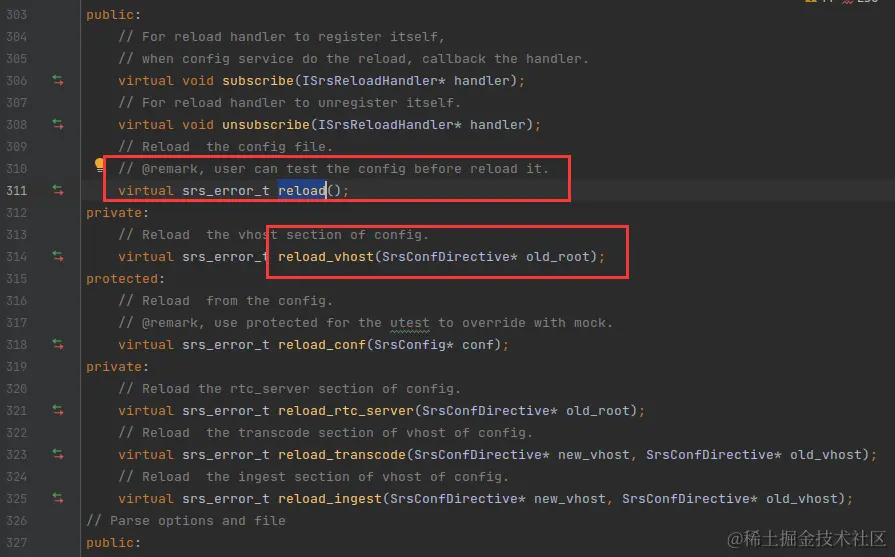Click the 'private:' keyword on line 319

click(118, 366)
